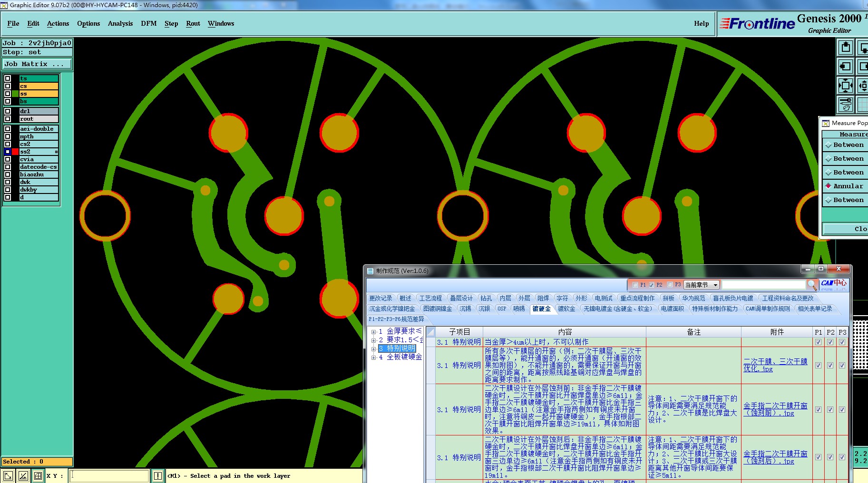The image size is (868, 483).
Task: Toggle the ss2 layer checkbox
Action: [x=8, y=152]
